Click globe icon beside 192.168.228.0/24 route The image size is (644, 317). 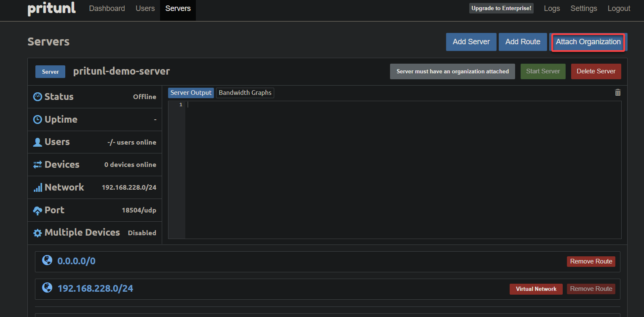click(47, 287)
